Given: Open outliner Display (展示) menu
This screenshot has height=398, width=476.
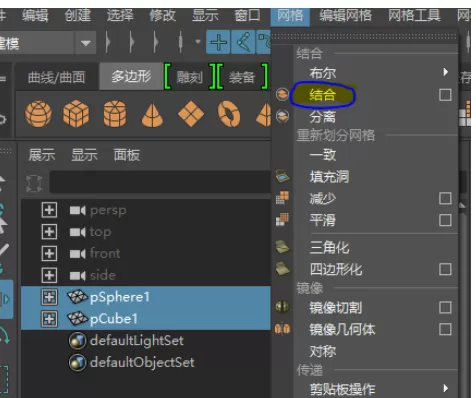Looking at the screenshot, I should tap(42, 155).
